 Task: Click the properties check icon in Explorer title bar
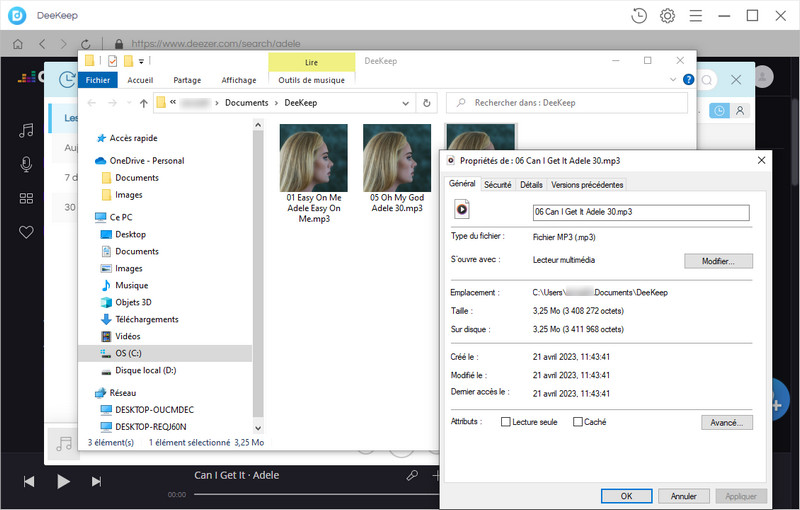coord(112,61)
